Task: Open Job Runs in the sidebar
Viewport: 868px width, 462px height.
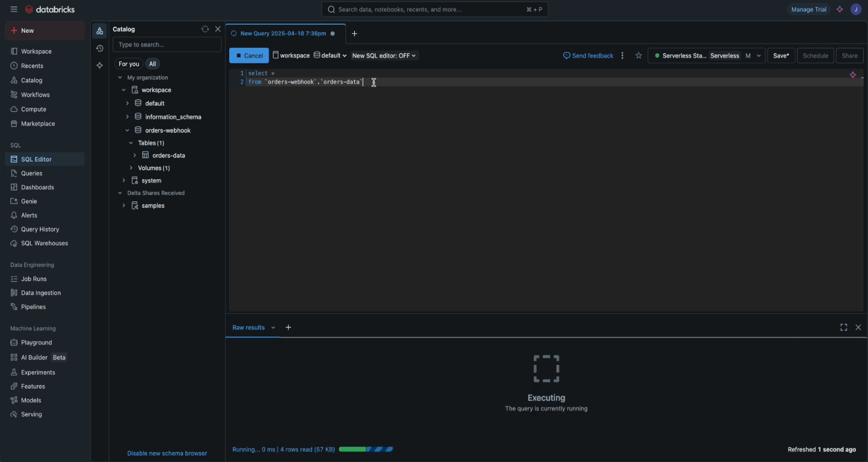Action: (45, 279)
